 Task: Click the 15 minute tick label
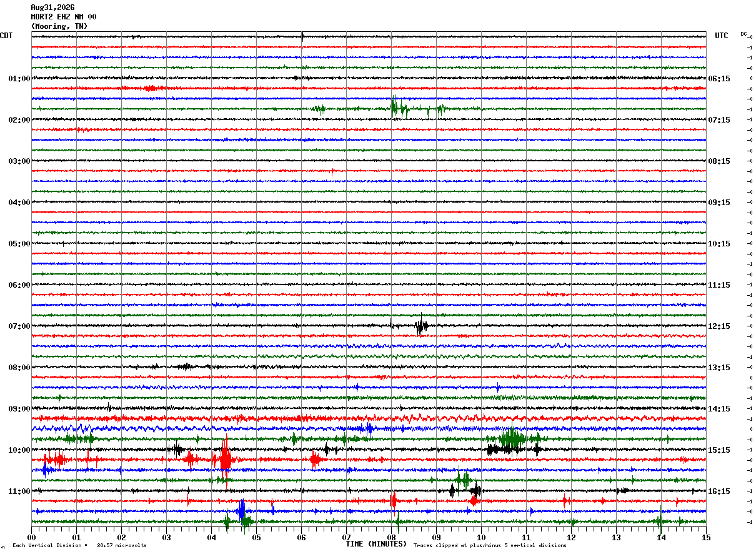705,537
